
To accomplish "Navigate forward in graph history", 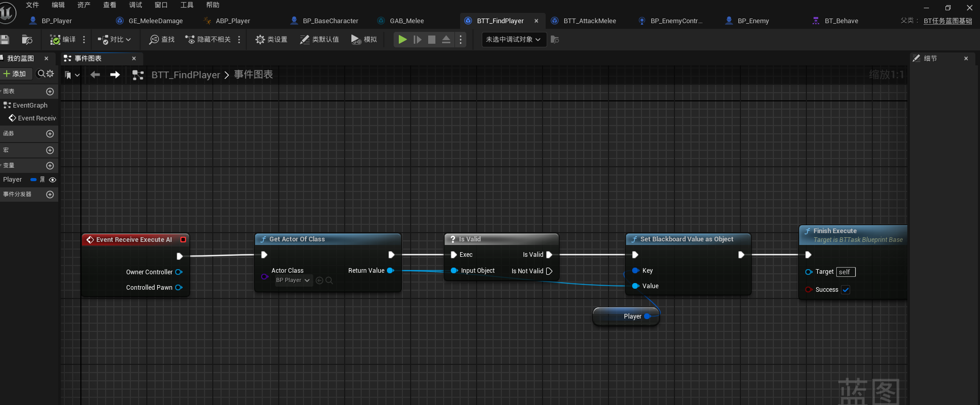I will click(115, 75).
